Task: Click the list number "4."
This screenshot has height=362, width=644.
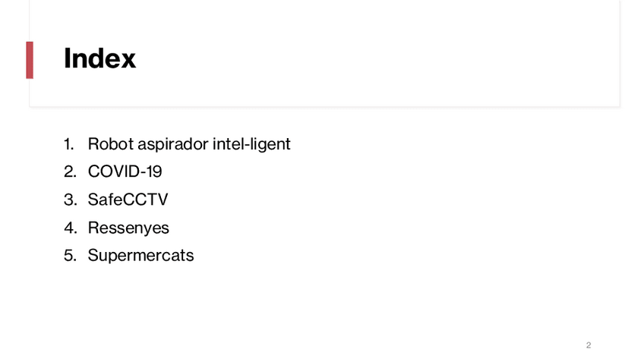Action: pos(70,228)
